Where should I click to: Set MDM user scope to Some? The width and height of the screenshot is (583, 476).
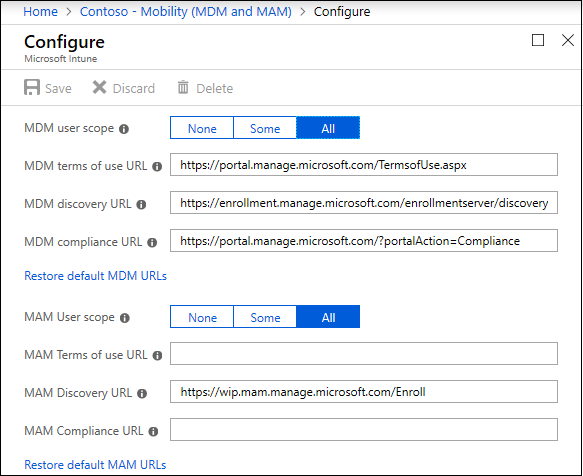(x=265, y=128)
